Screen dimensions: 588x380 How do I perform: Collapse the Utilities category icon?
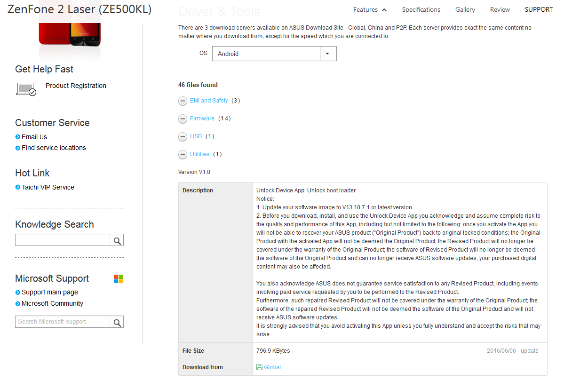click(x=183, y=155)
